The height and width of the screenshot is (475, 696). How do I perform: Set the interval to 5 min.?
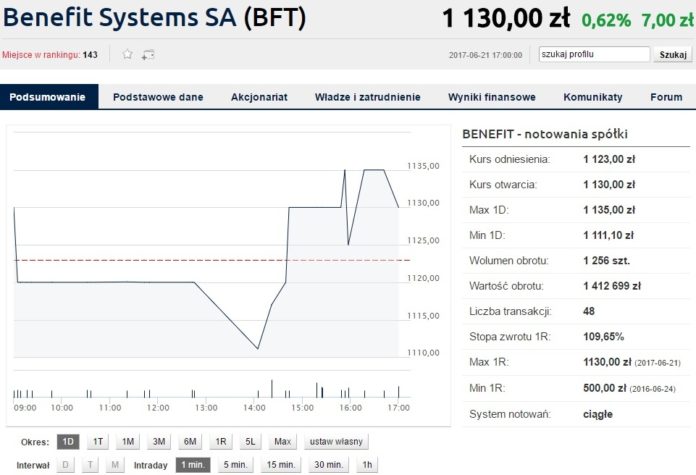(235, 465)
